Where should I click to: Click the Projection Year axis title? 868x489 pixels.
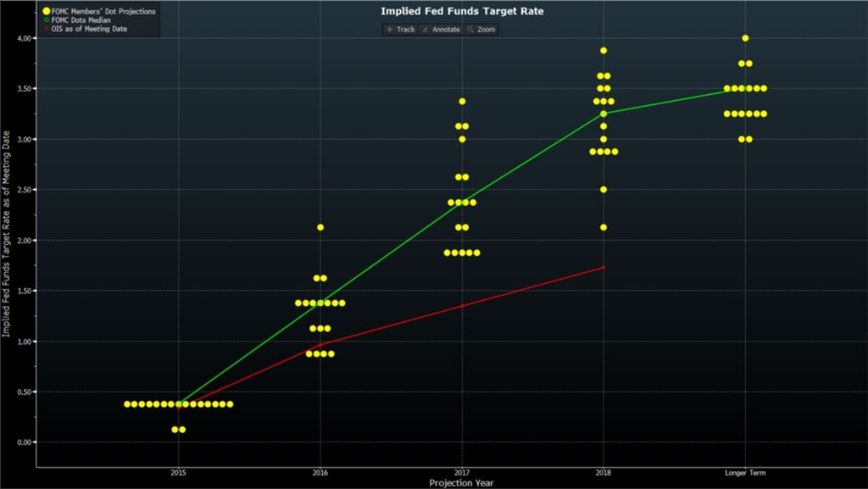(x=462, y=483)
